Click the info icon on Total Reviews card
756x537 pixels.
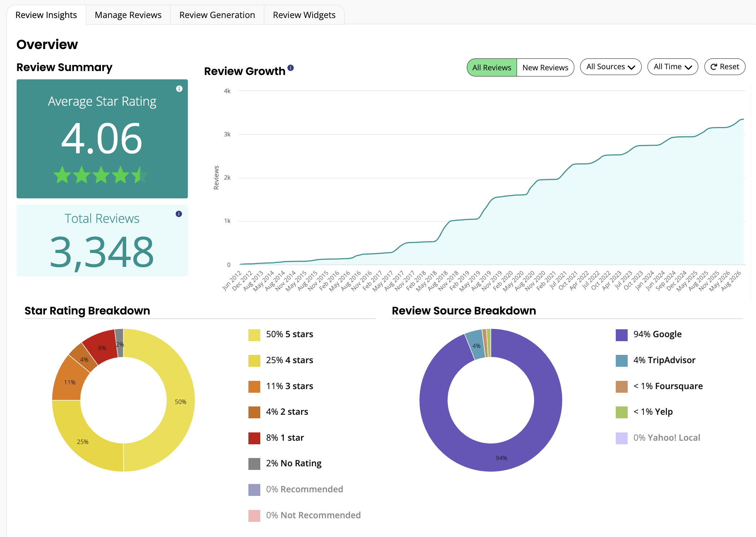(179, 214)
